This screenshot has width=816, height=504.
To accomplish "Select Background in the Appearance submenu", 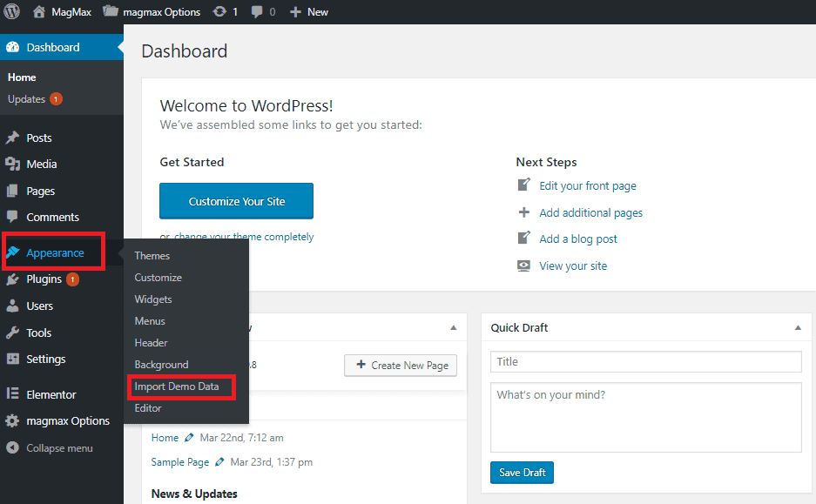I will pos(161,365).
